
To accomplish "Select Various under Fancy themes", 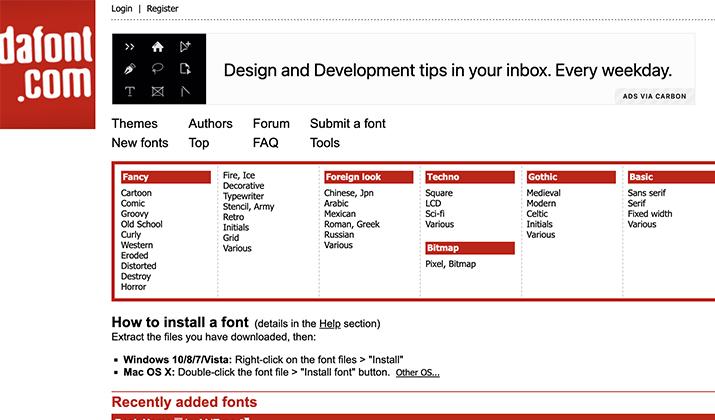I will click(x=237, y=249).
